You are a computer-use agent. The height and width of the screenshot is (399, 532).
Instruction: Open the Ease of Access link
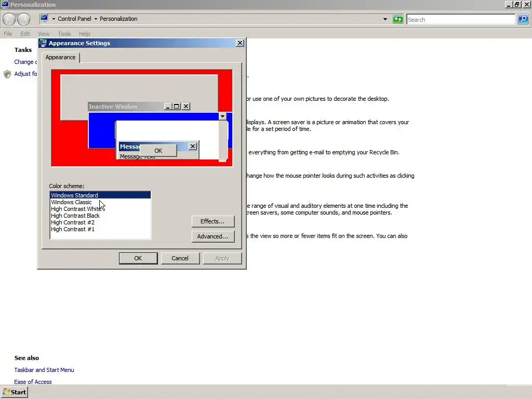click(33, 382)
